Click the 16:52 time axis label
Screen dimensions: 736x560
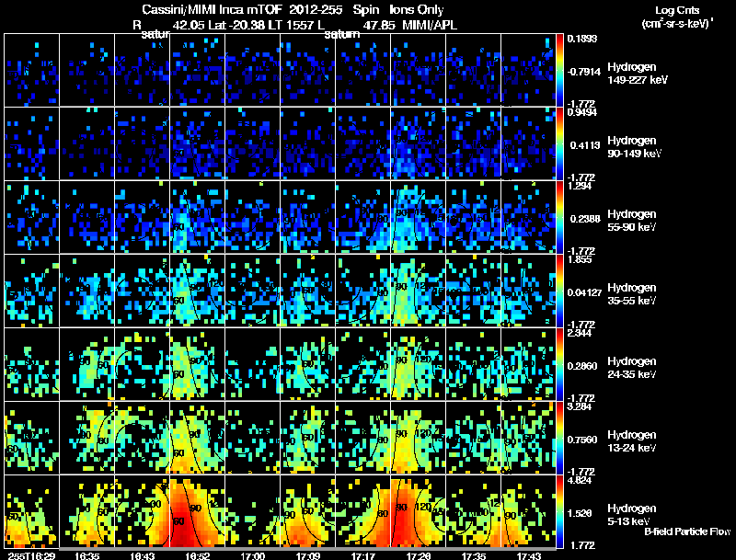pyautogui.click(x=198, y=555)
